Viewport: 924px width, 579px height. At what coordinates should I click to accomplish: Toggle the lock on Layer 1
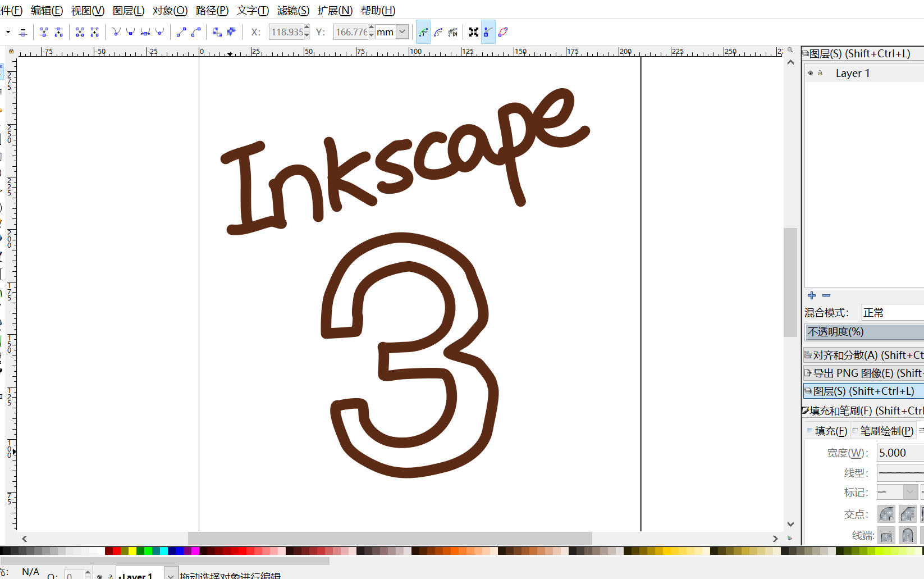(x=821, y=73)
